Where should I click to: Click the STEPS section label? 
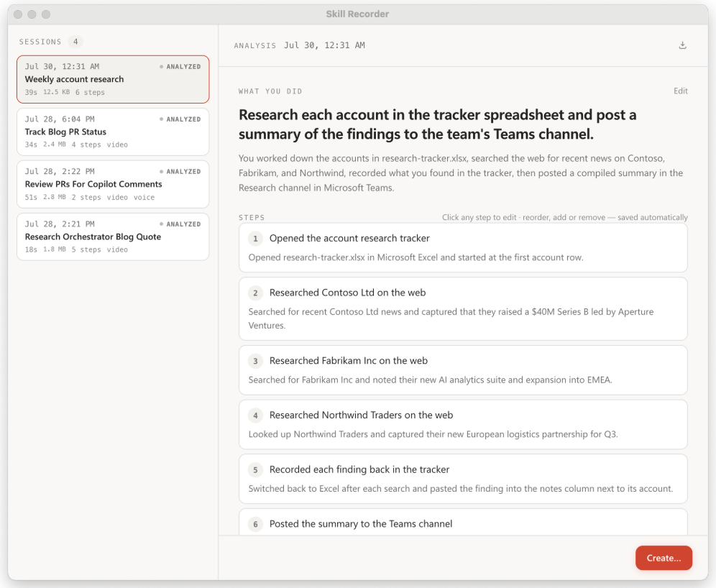252,217
